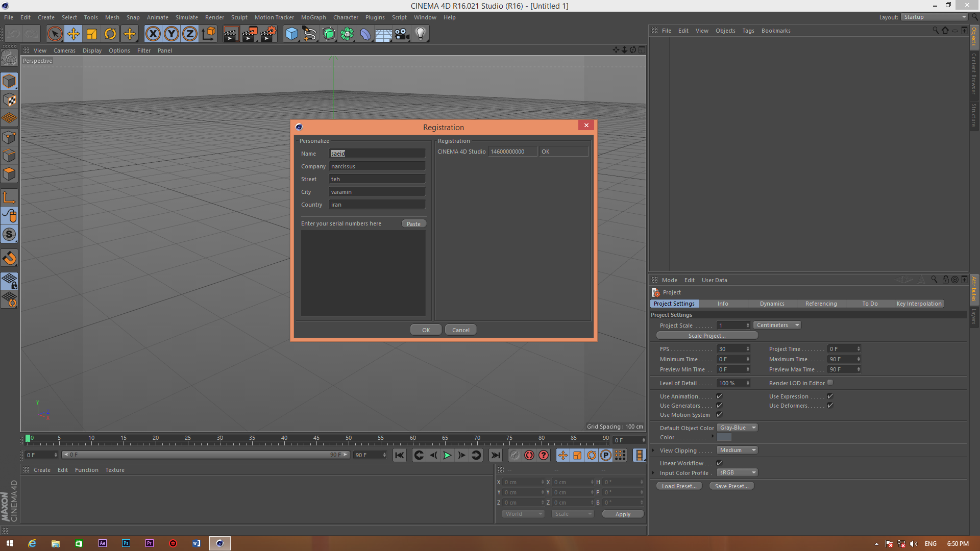Open the Floor environment icon
The height and width of the screenshot is (551, 980).
pyautogui.click(x=384, y=34)
